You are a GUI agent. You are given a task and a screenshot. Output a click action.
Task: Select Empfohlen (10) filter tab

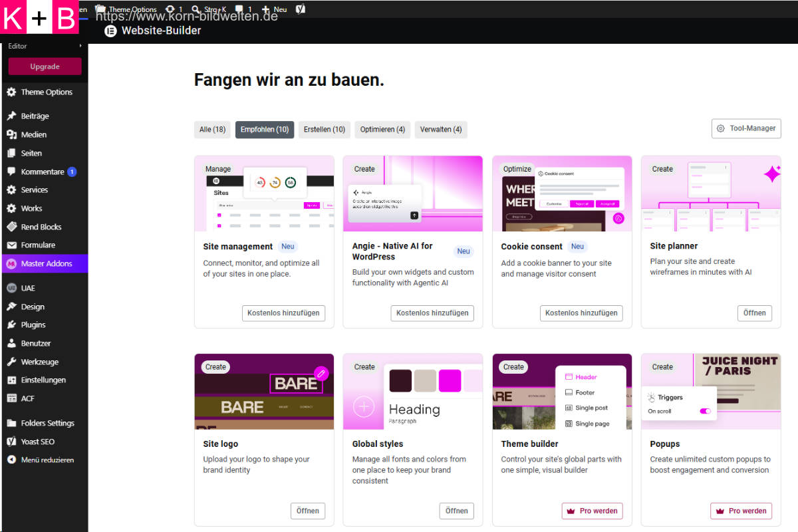(265, 130)
